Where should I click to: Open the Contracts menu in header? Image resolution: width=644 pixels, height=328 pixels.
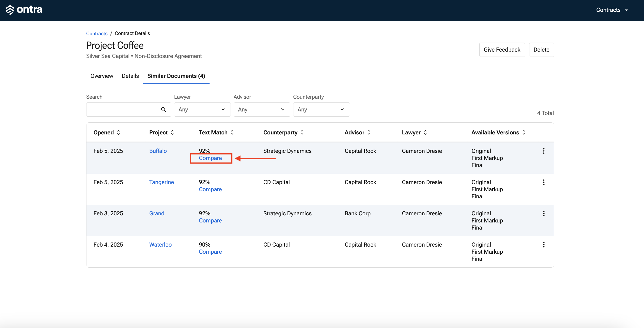[612, 10]
